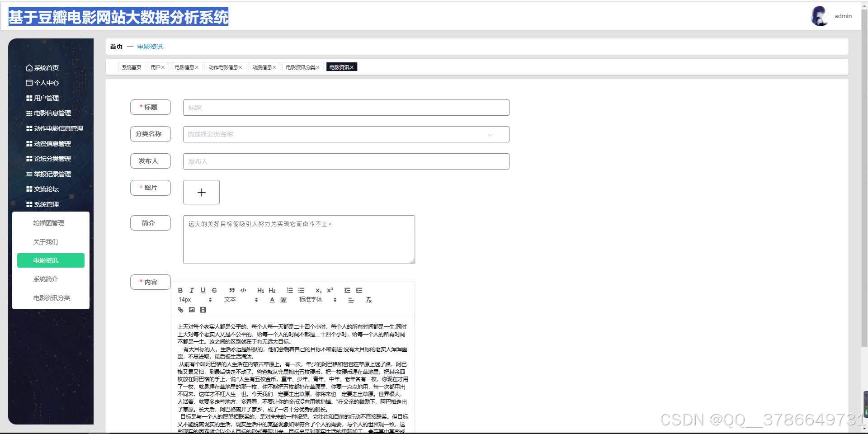Image resolution: width=868 pixels, height=434 pixels.
Task: Click into the 简介 textarea
Action: pyautogui.click(x=299, y=240)
